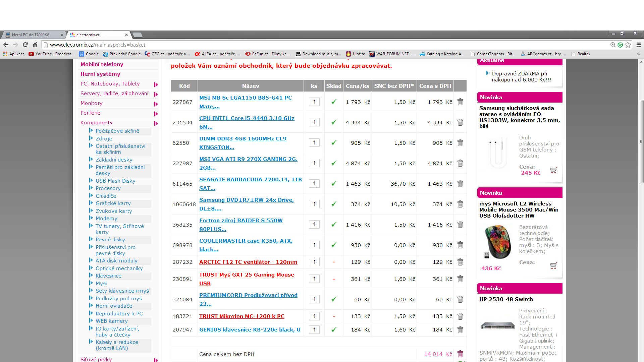Delete MSI motherboard row with trash icon
Screen dimensions: 644x362
[460, 102]
